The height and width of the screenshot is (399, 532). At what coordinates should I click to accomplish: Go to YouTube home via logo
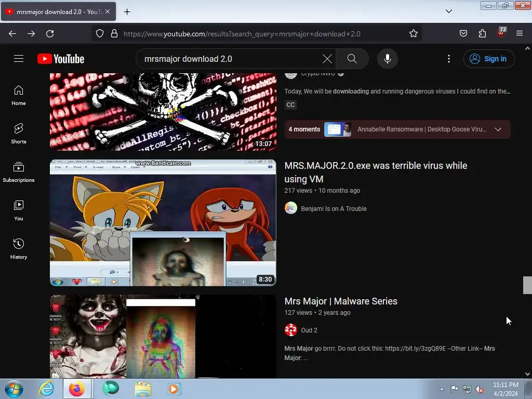point(61,59)
